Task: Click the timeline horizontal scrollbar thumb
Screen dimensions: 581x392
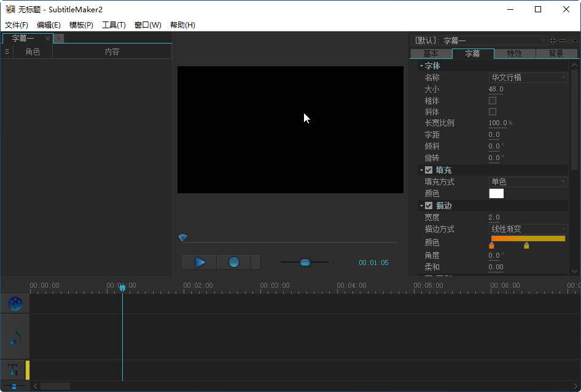Action: pos(55,386)
